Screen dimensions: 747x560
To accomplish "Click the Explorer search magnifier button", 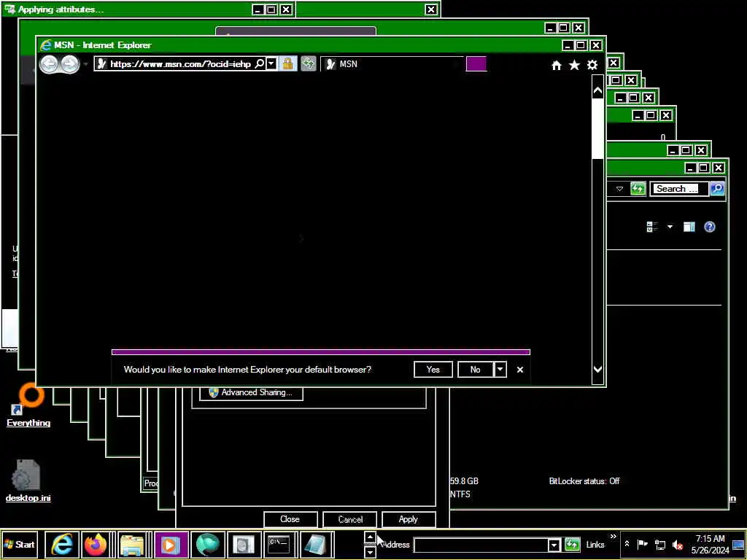I will (x=717, y=189).
